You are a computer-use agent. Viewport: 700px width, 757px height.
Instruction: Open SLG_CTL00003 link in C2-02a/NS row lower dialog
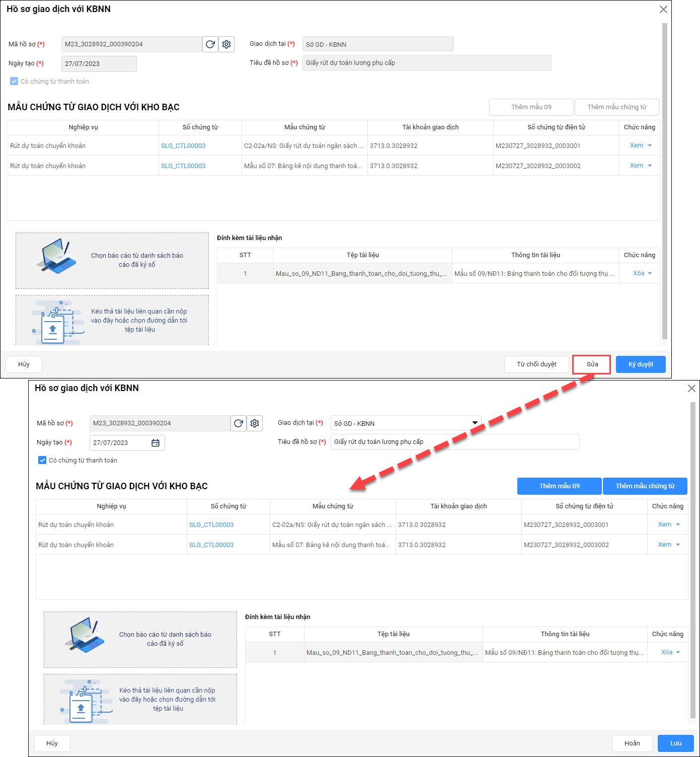coord(211,525)
